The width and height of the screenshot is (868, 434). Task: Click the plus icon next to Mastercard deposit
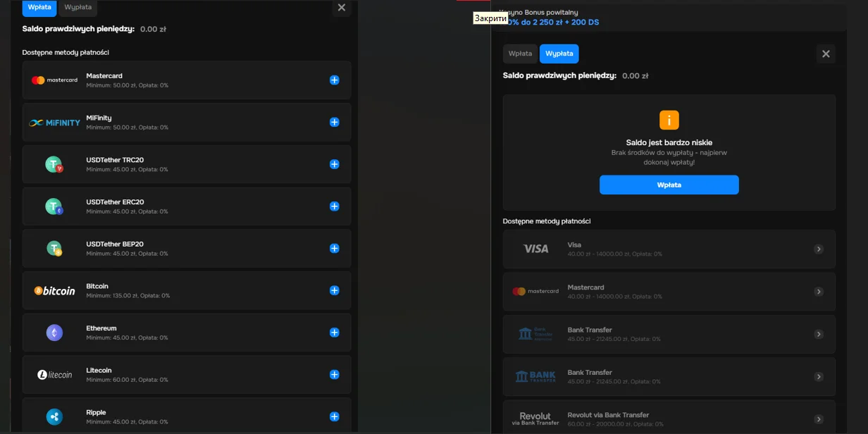[334, 80]
